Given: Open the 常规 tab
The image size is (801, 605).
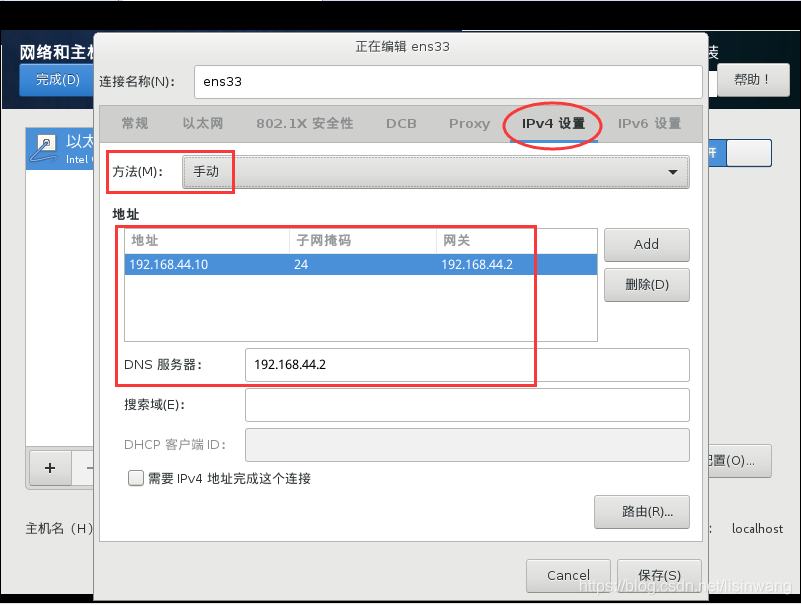Looking at the screenshot, I should [135, 124].
